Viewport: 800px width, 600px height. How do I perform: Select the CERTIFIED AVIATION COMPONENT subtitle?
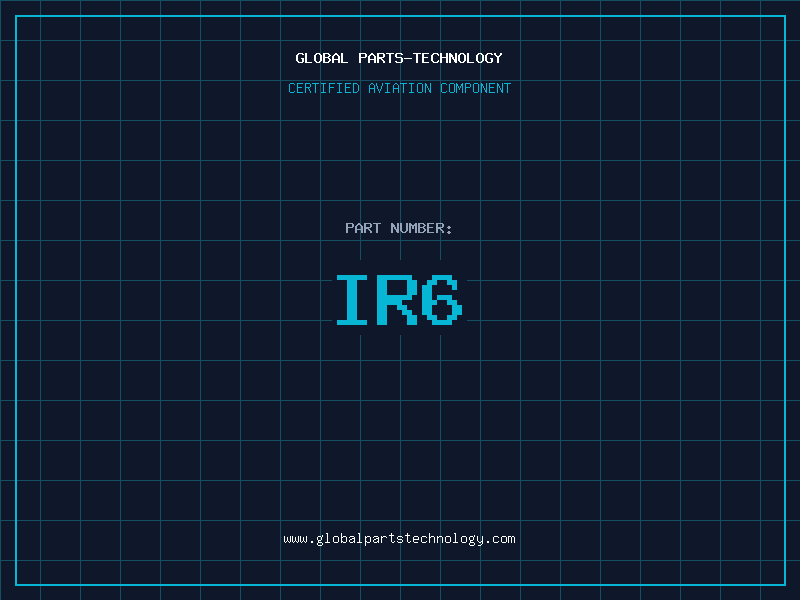pos(399,88)
